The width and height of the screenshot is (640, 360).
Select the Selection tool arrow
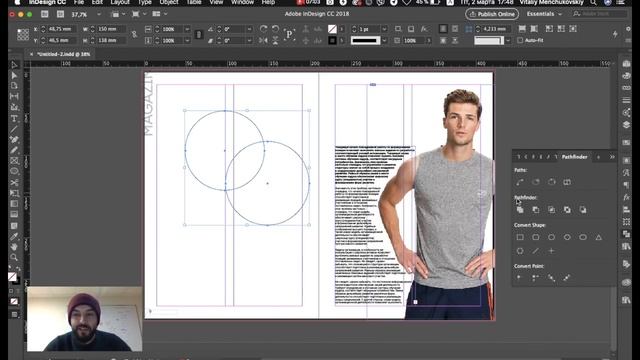[14, 65]
